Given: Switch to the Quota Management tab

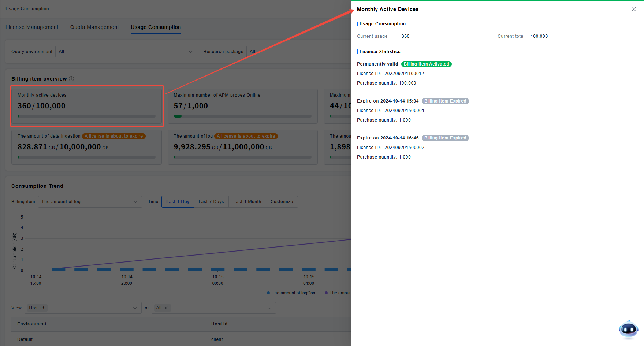Looking at the screenshot, I should 94,27.
